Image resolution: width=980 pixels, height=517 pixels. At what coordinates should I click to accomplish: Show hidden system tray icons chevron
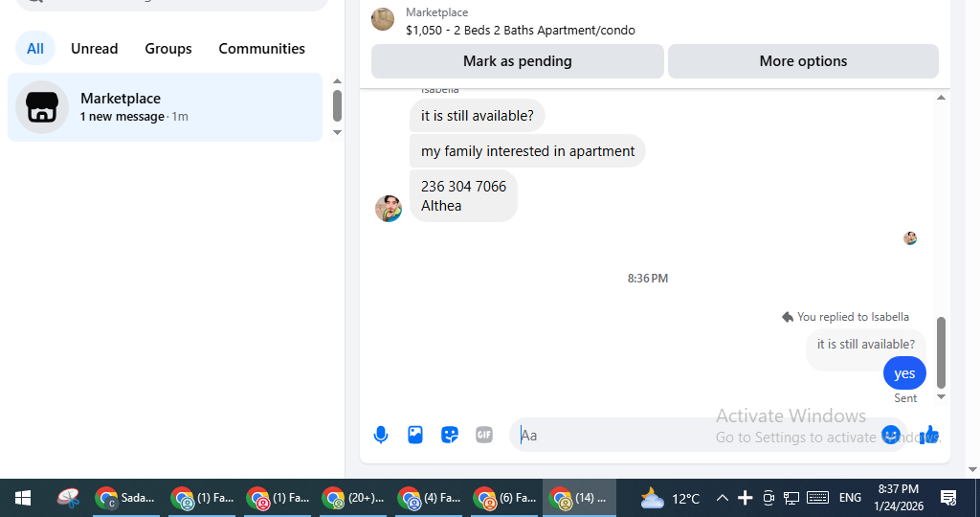click(722, 498)
